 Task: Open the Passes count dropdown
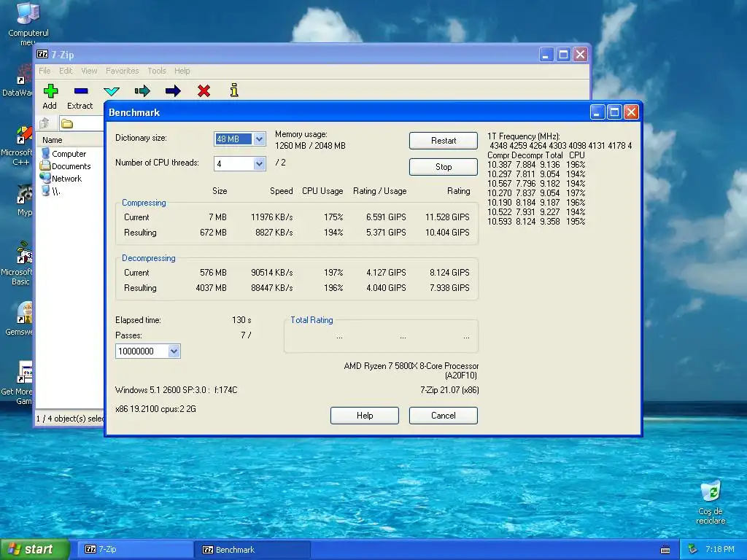[x=174, y=351]
